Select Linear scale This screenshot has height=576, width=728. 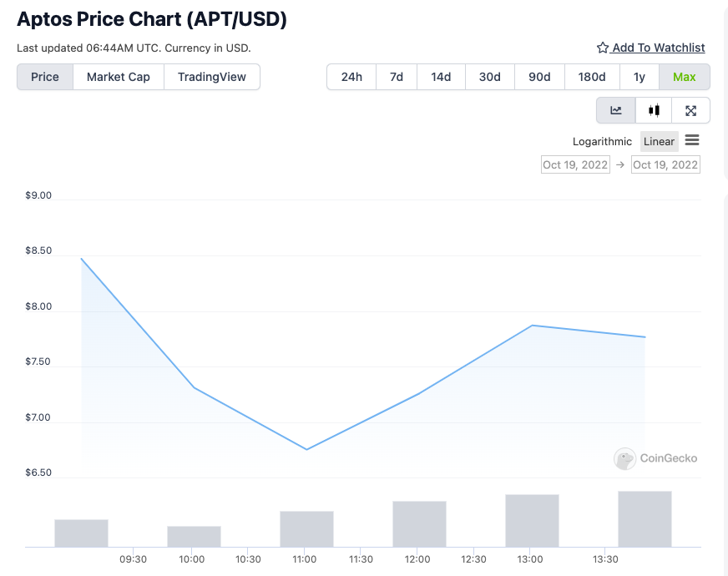[659, 142]
